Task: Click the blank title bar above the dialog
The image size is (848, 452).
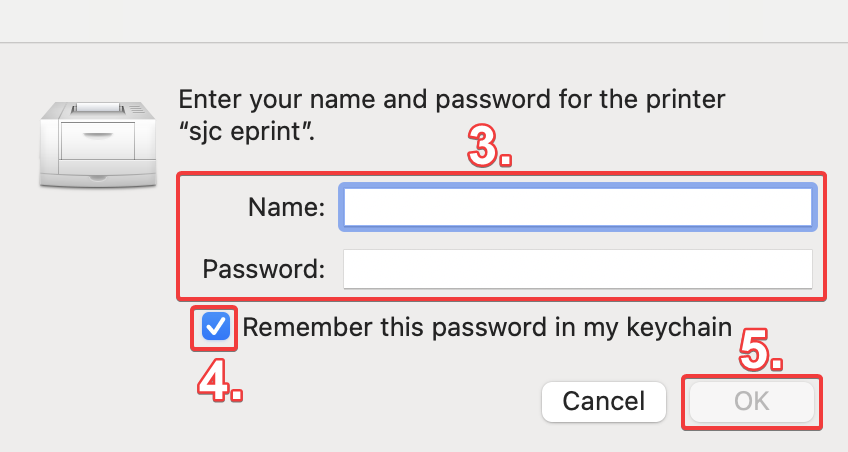Action: pos(424,21)
